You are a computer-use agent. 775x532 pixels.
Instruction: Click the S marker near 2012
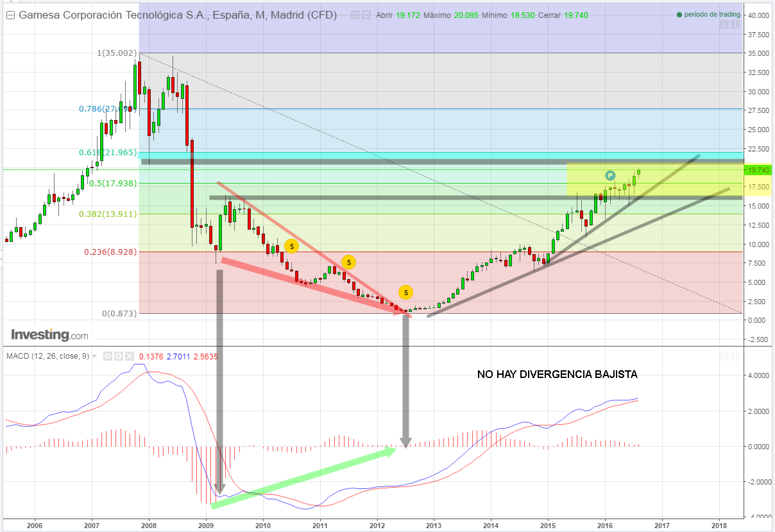(x=405, y=293)
